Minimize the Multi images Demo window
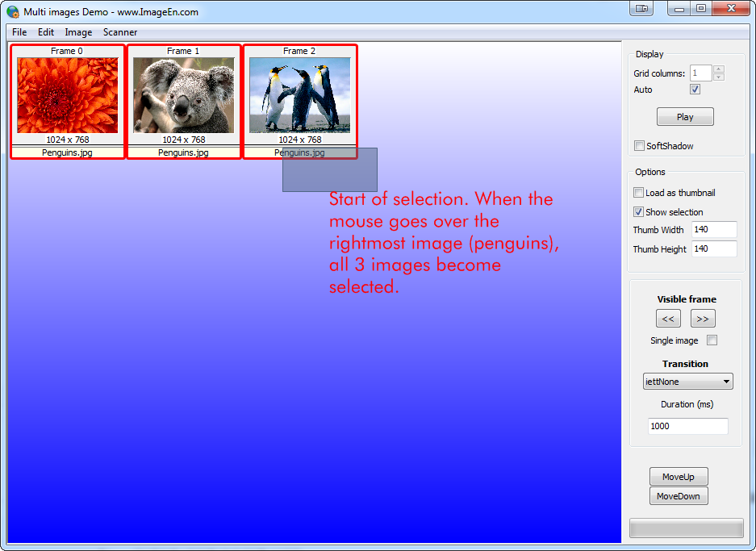 coord(679,8)
